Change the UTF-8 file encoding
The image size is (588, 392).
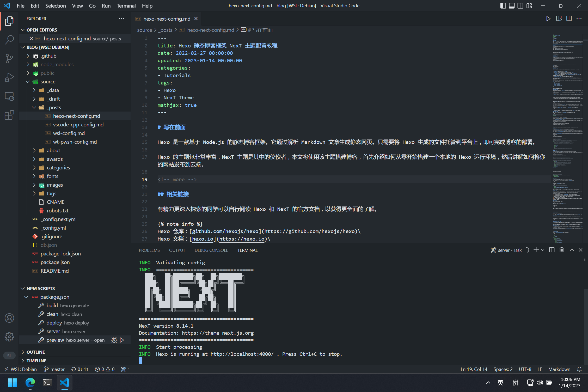coord(525,369)
